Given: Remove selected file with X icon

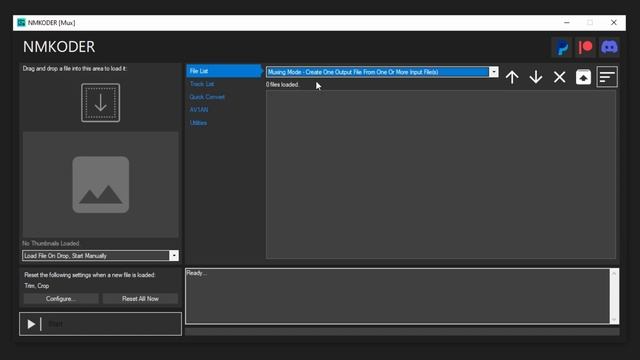Looking at the screenshot, I should coord(560,77).
